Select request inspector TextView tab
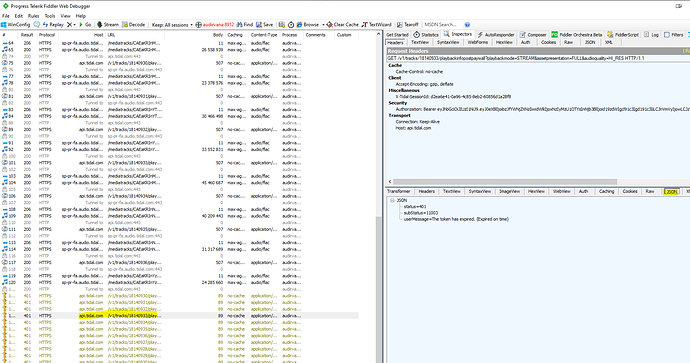 coord(419,42)
